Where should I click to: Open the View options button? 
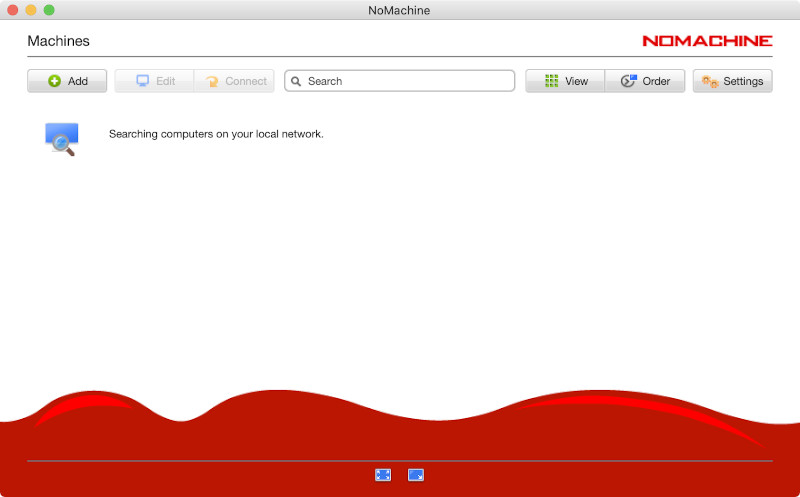coord(565,81)
